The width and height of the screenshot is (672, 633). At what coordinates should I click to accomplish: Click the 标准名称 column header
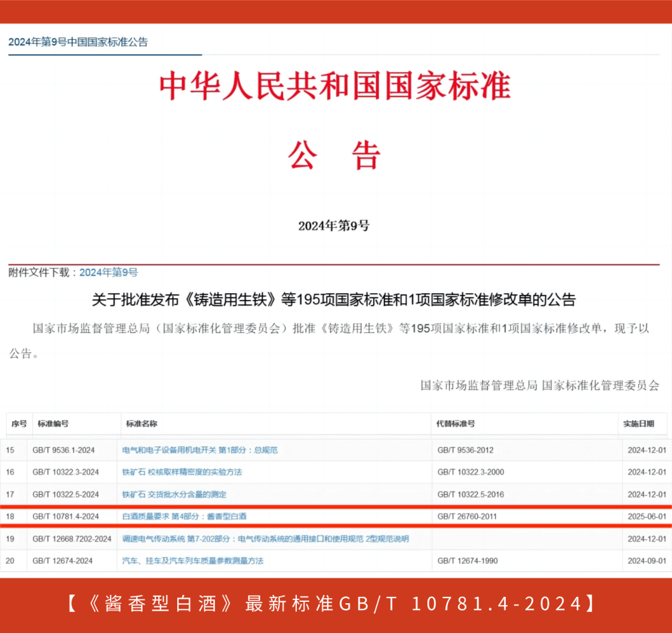click(x=141, y=424)
